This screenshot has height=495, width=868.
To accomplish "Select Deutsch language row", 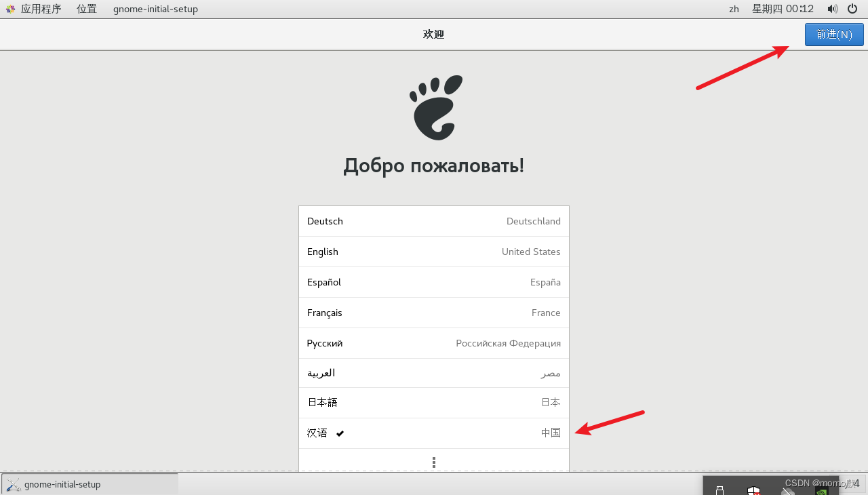I will [434, 221].
